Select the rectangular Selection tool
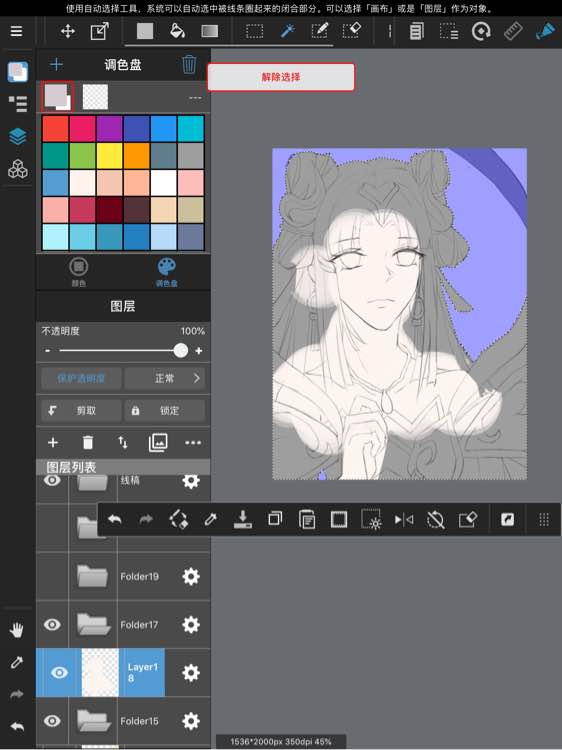 pyautogui.click(x=254, y=32)
